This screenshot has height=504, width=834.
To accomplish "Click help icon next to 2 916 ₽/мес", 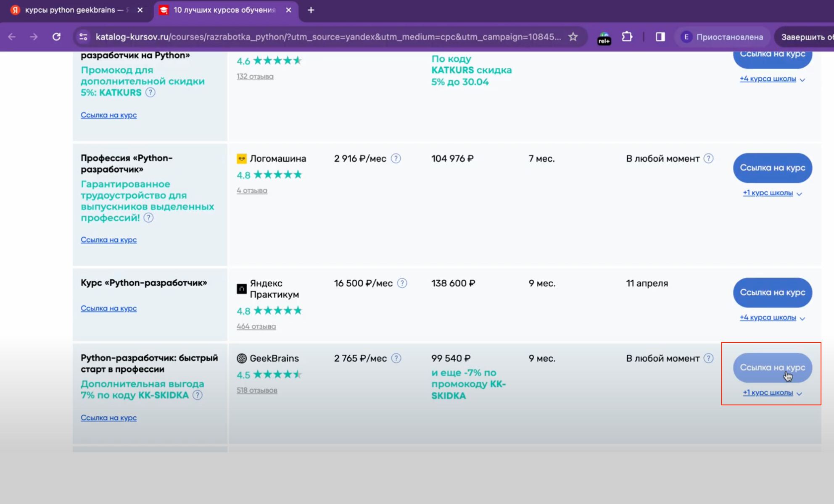I will click(396, 158).
